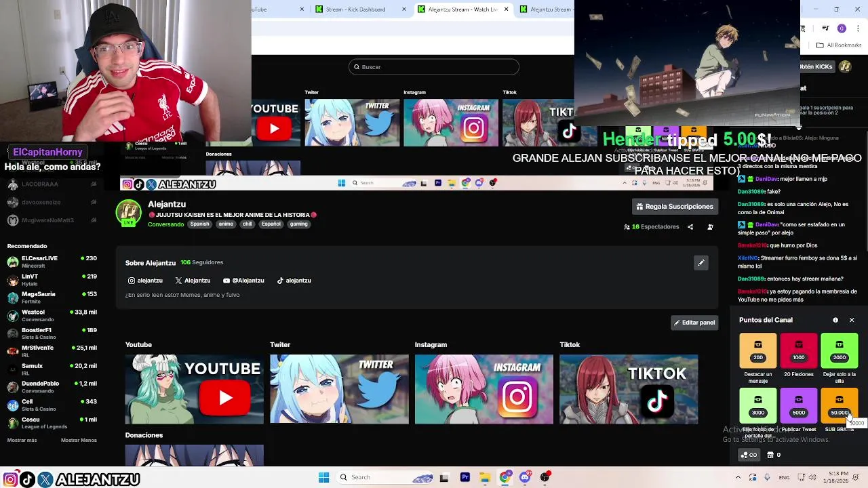Image resolution: width=868 pixels, height=488 pixels.
Task: Expand list with Mostrar más
Action: [x=22, y=441]
